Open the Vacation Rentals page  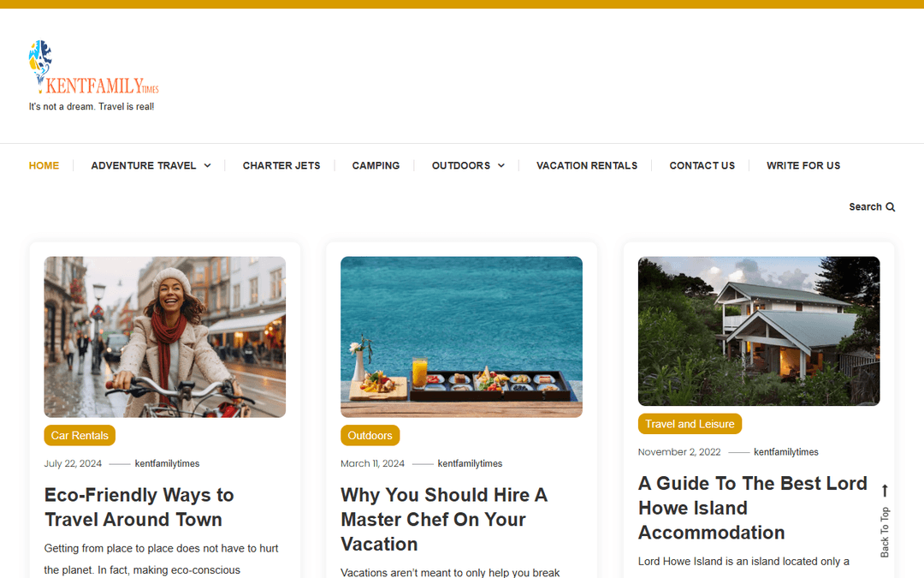tap(587, 166)
